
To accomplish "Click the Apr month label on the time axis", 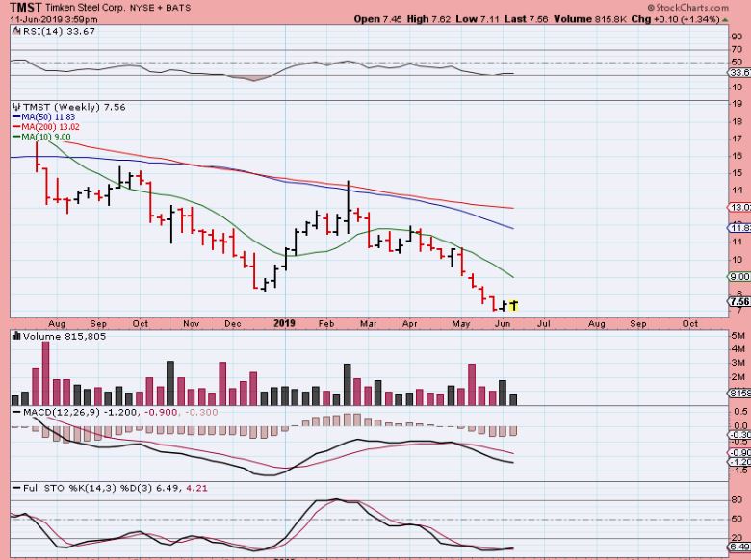I will coord(409,324).
